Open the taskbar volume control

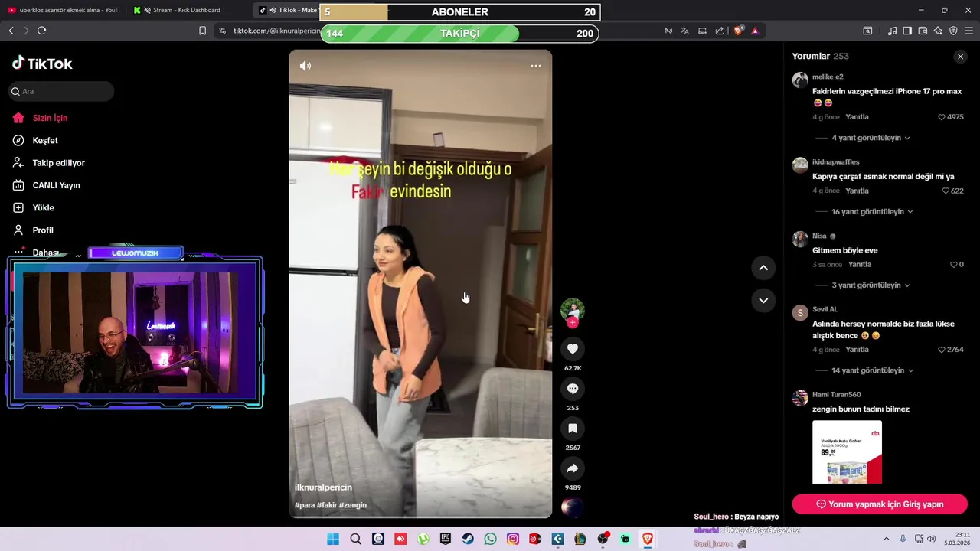(931, 539)
